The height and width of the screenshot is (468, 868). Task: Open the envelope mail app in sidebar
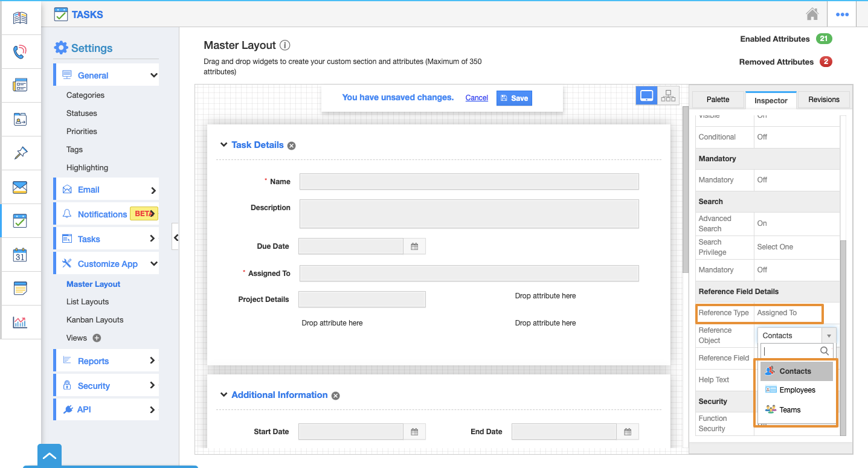click(x=20, y=187)
